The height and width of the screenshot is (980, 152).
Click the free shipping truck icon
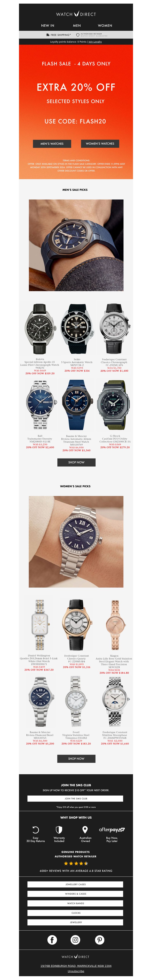(47, 35)
